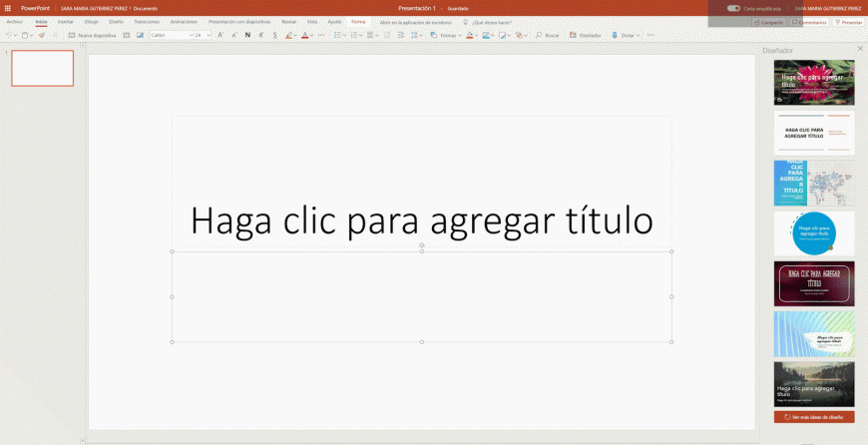868x445 pixels.
Task: Expand the Paste options arrow
Action: [32, 36]
